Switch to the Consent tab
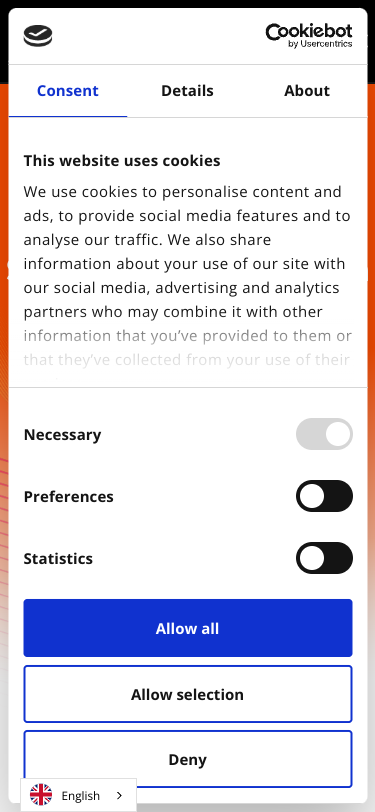 [x=68, y=91]
